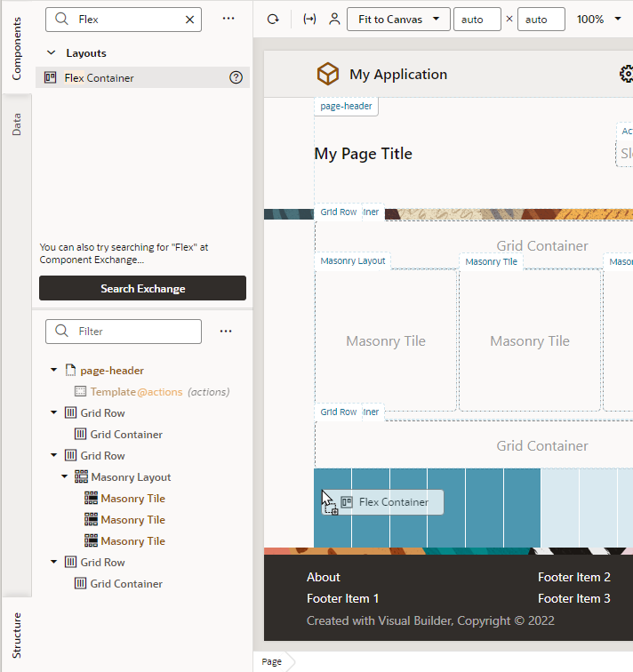Select second Masonry Tile in tree
This screenshot has height=672, width=633.
(132, 520)
